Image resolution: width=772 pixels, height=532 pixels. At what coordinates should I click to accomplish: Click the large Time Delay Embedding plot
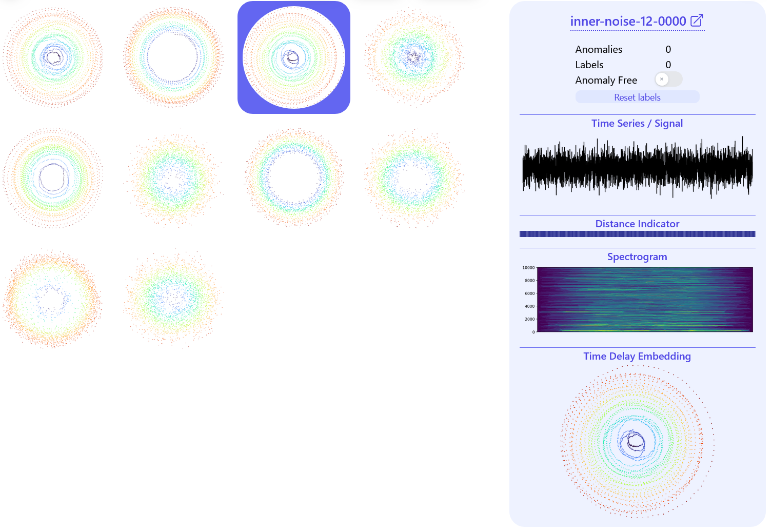coord(637,444)
